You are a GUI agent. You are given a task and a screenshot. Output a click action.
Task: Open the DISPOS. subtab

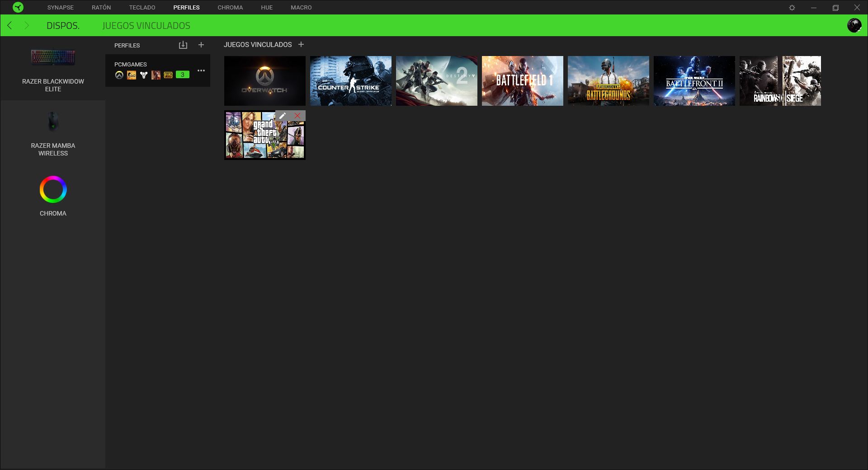(63, 26)
